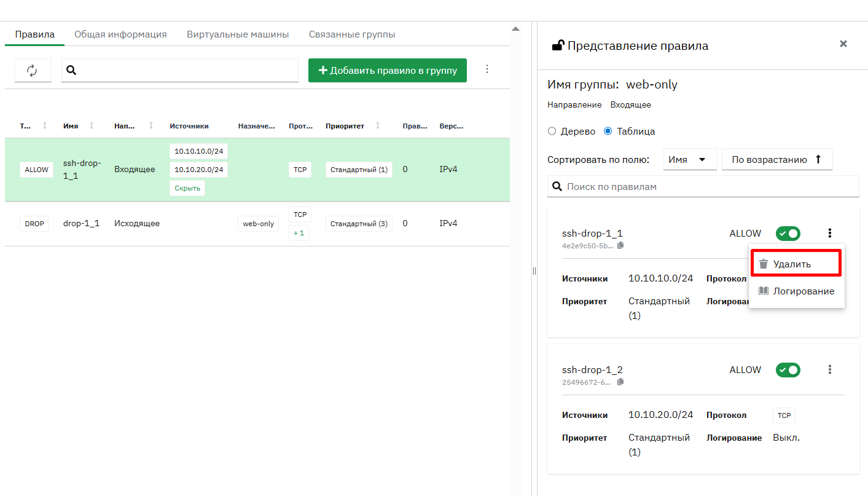Click the web-only destination chip

[259, 224]
